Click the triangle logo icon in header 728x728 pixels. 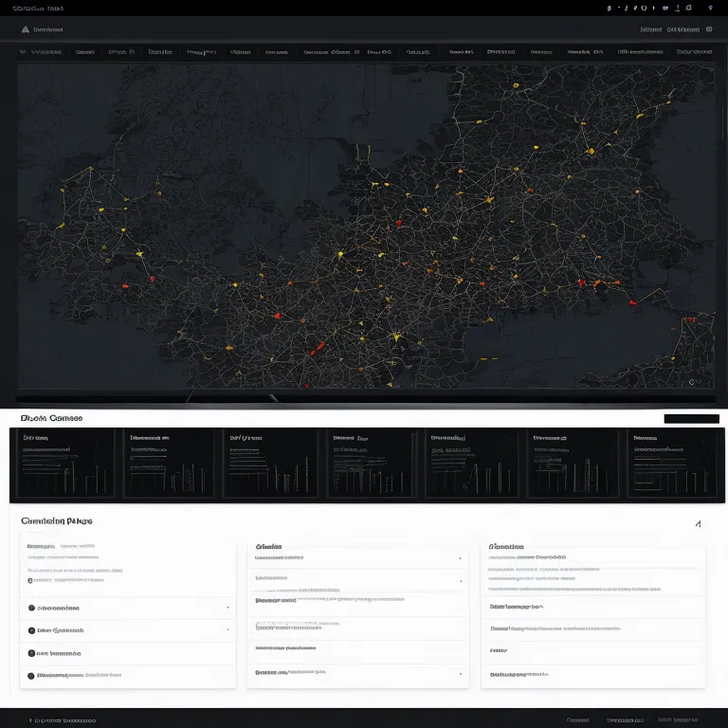coord(25,29)
